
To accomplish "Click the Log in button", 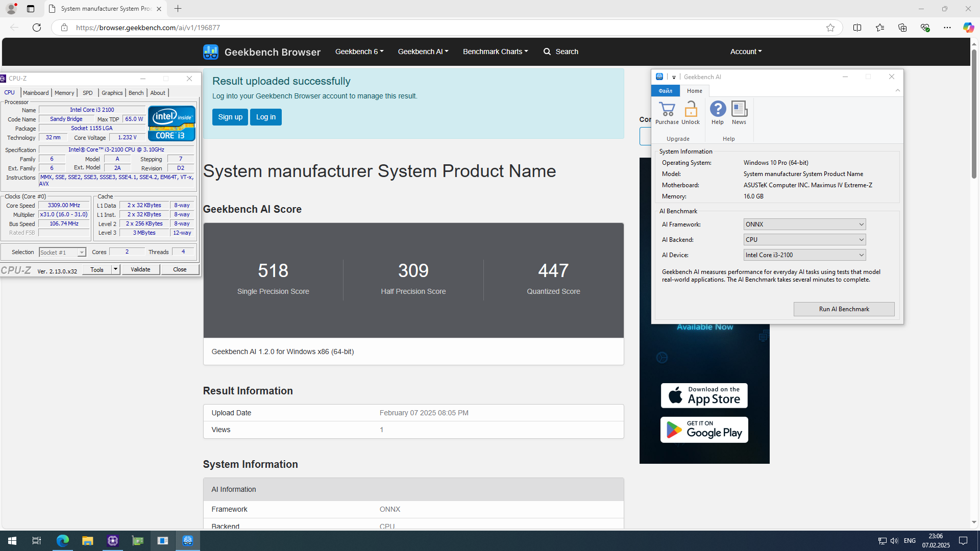I will pyautogui.click(x=266, y=117).
